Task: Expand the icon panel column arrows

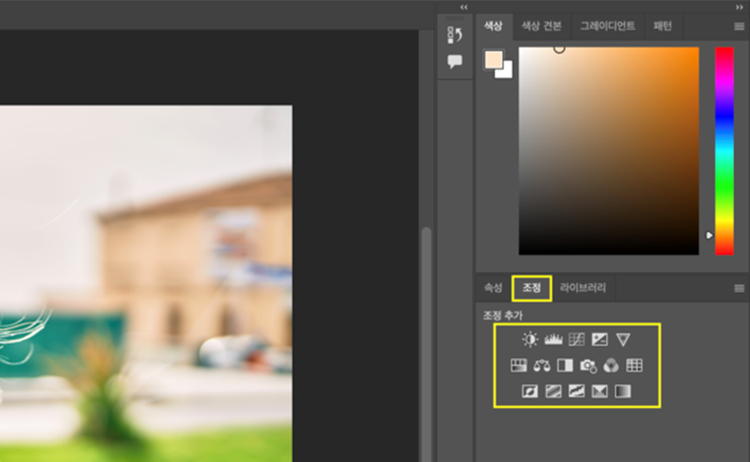Action: coord(464,7)
